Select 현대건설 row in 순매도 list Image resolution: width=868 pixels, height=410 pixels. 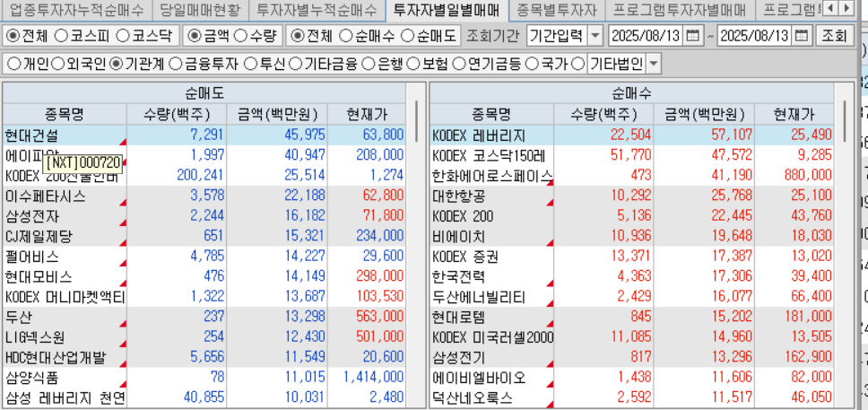[204, 135]
